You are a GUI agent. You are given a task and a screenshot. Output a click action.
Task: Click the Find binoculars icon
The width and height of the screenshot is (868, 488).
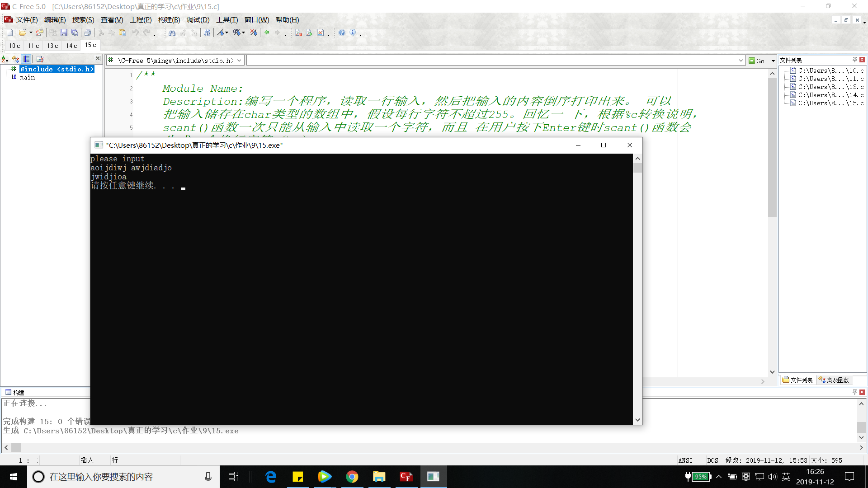point(172,33)
